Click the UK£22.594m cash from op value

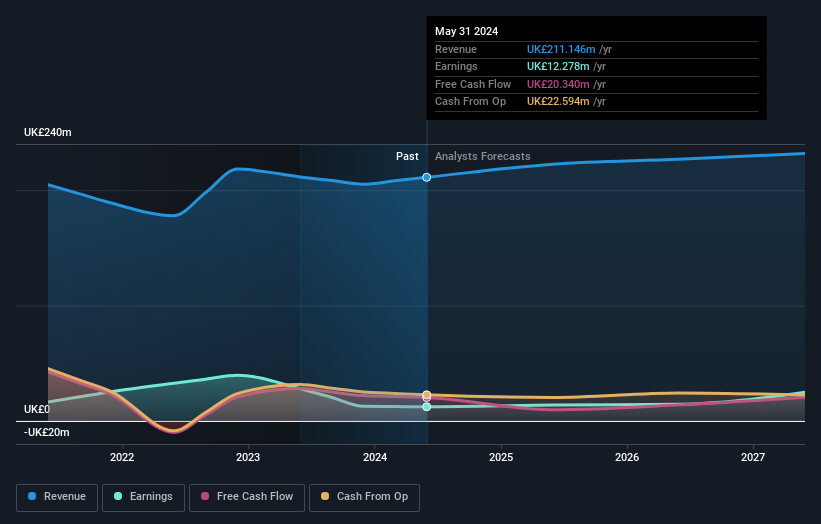558,102
